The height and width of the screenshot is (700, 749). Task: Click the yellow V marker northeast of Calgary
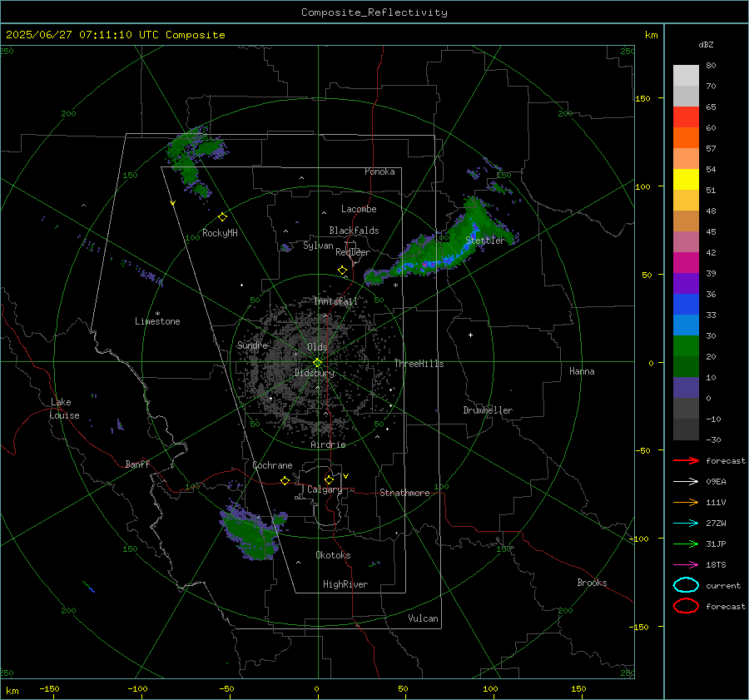pyautogui.click(x=346, y=476)
